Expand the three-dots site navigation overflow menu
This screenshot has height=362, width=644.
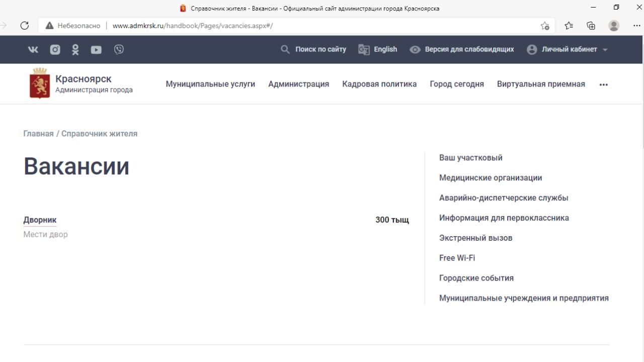point(603,85)
